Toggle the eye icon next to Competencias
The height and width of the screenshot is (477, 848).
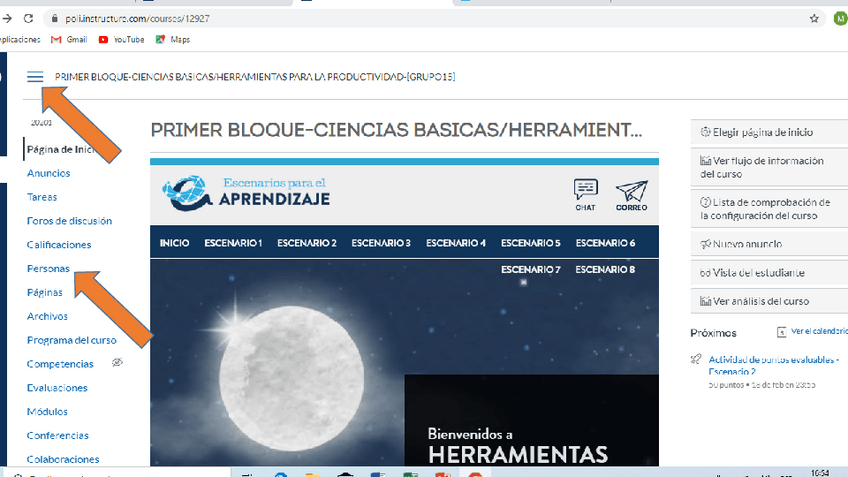117,363
